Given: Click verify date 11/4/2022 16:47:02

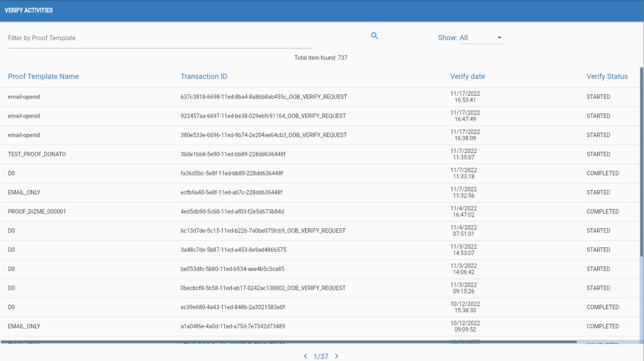Looking at the screenshot, I should tap(464, 211).
